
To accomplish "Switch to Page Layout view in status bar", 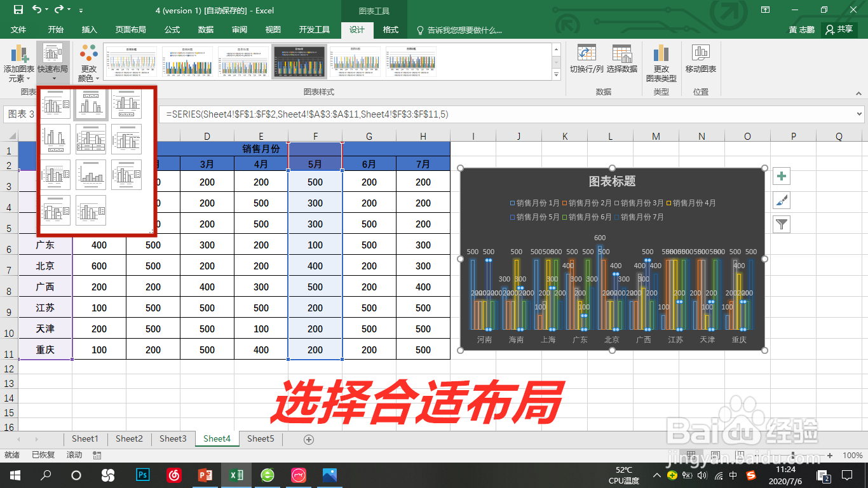I will (715, 456).
